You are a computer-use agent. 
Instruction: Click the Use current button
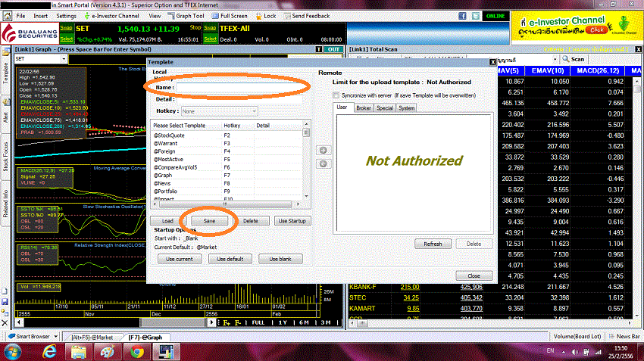tap(179, 260)
